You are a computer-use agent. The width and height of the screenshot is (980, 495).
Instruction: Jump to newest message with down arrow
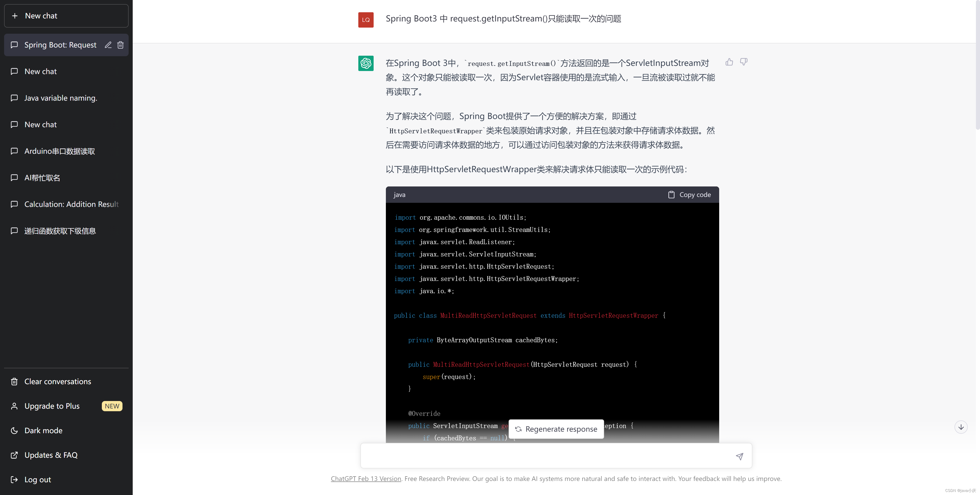tap(961, 427)
